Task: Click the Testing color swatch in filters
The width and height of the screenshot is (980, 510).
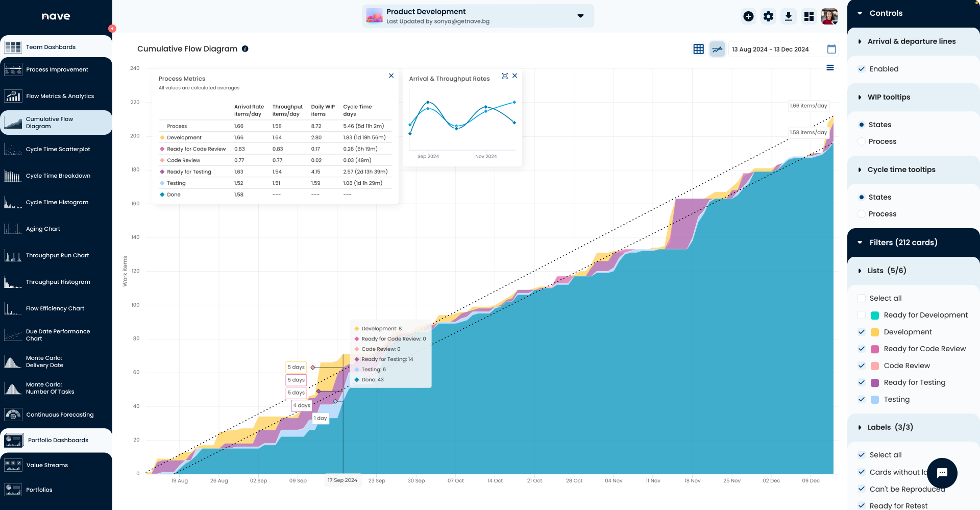Action: [x=875, y=399]
